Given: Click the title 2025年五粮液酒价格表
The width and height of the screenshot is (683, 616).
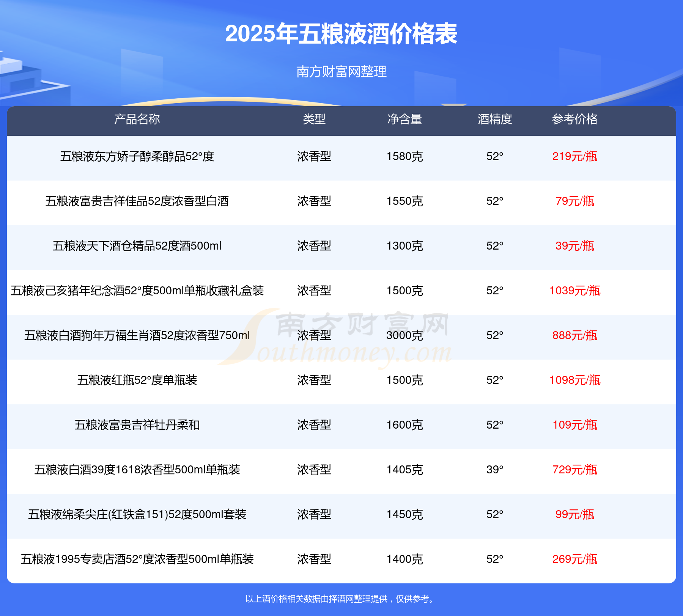Looking at the screenshot, I should (x=341, y=34).
